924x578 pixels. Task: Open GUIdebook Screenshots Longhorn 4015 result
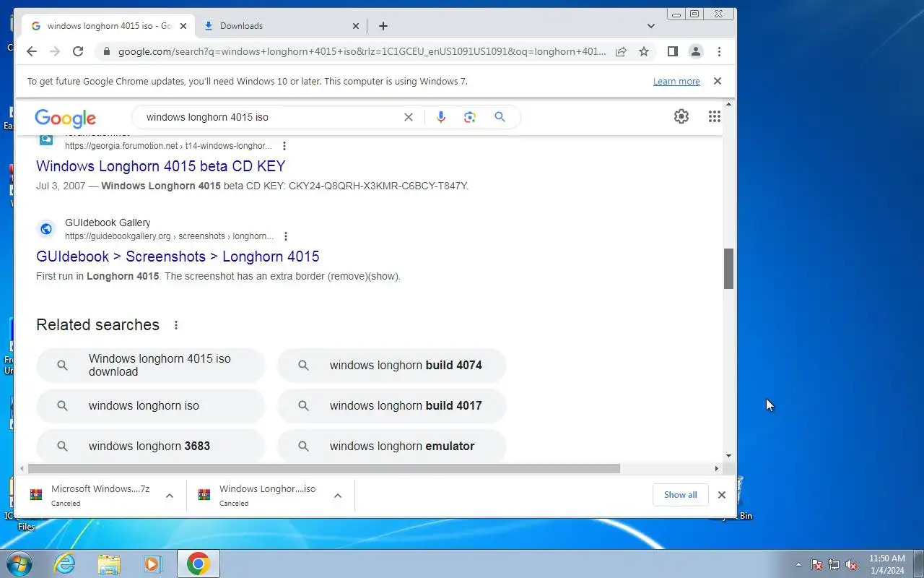pyautogui.click(x=178, y=256)
